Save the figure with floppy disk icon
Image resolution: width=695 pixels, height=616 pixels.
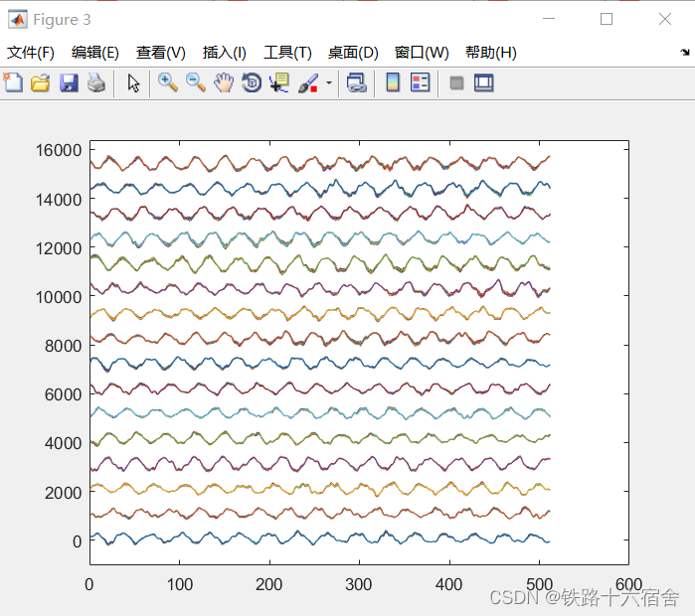coord(69,82)
